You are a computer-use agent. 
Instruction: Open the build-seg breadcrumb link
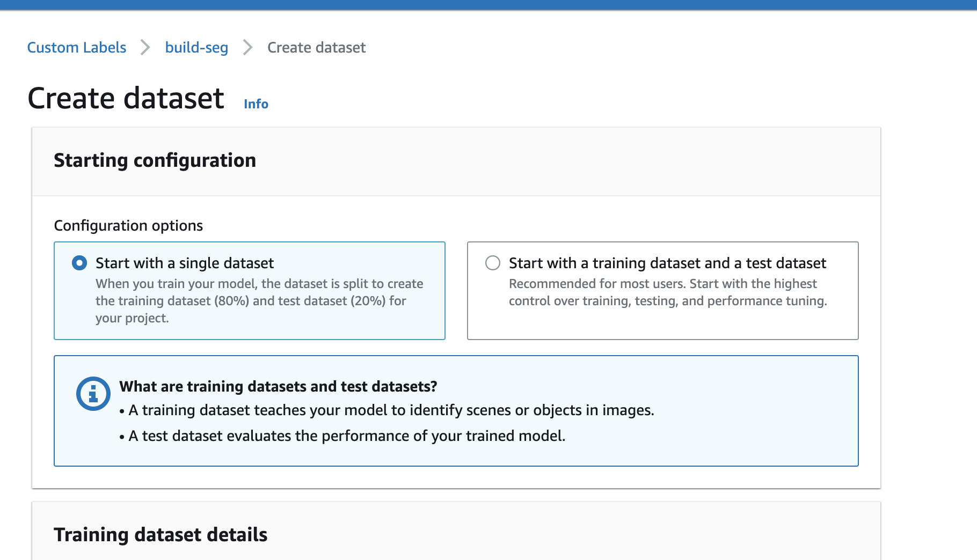pyautogui.click(x=196, y=48)
